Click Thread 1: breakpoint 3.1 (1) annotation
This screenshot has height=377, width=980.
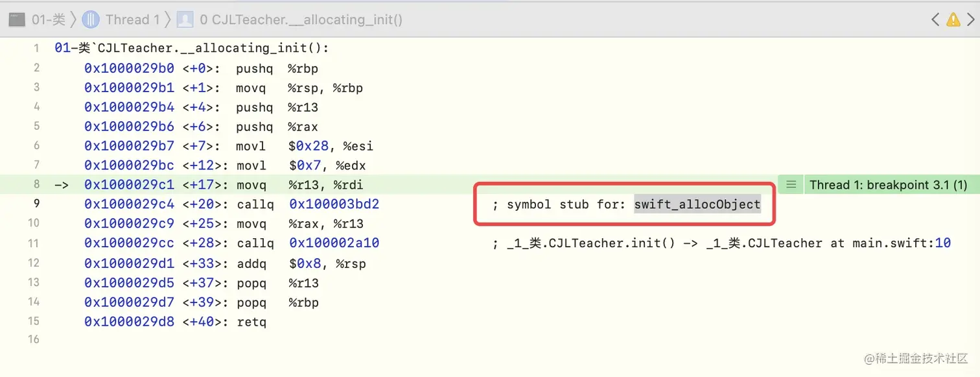click(x=888, y=185)
